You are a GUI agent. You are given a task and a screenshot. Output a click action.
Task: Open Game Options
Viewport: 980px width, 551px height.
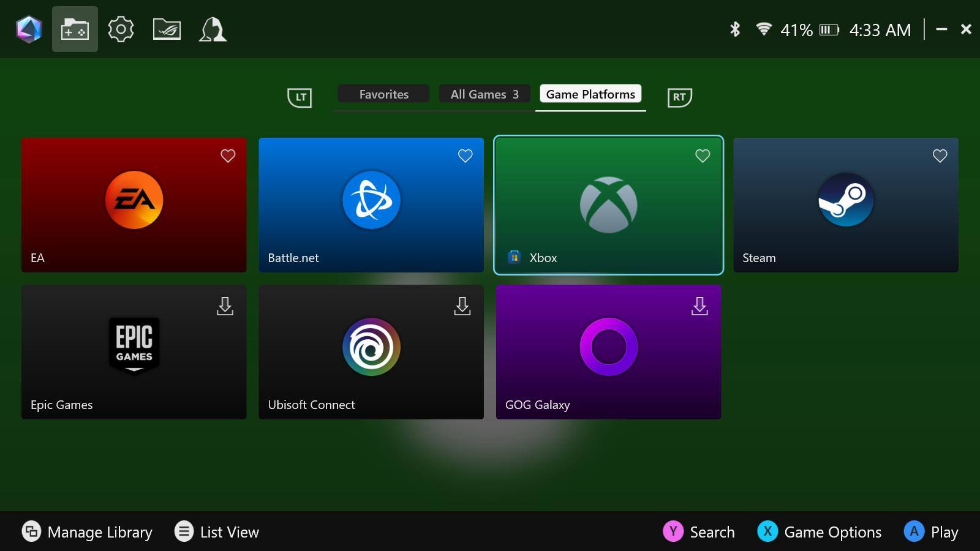[x=820, y=532]
